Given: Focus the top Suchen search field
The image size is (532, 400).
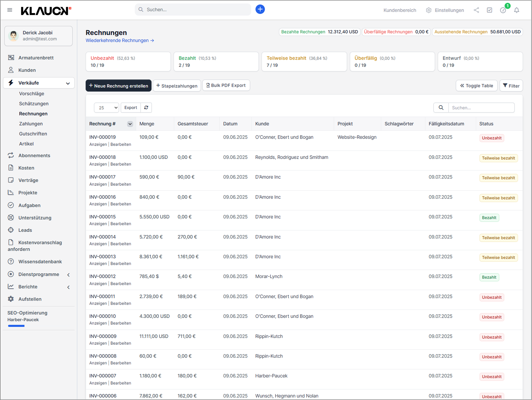Looking at the screenshot, I should tap(193, 10).
